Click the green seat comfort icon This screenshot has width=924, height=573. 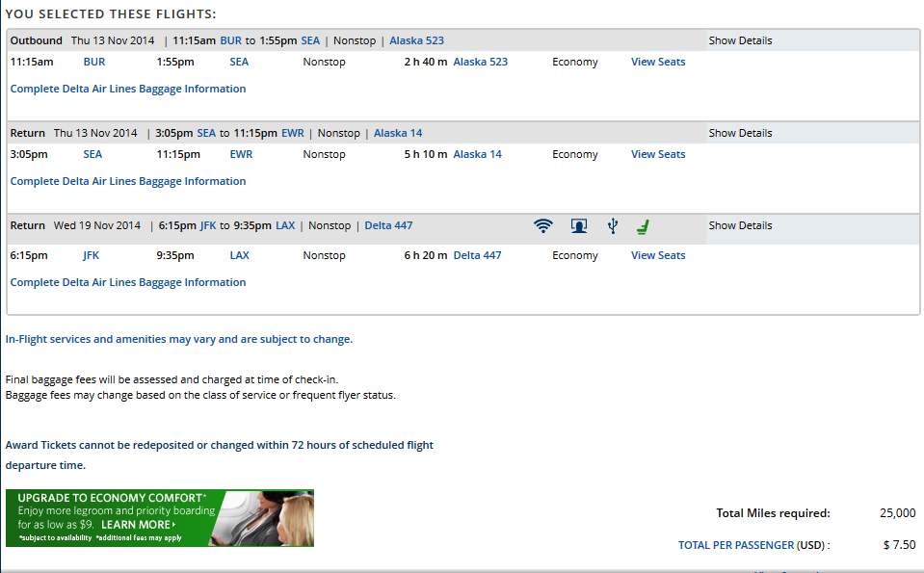(643, 226)
